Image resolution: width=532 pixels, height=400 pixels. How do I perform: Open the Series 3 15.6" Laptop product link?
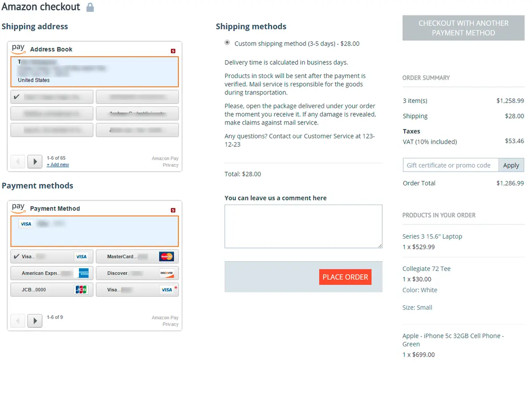pos(432,236)
